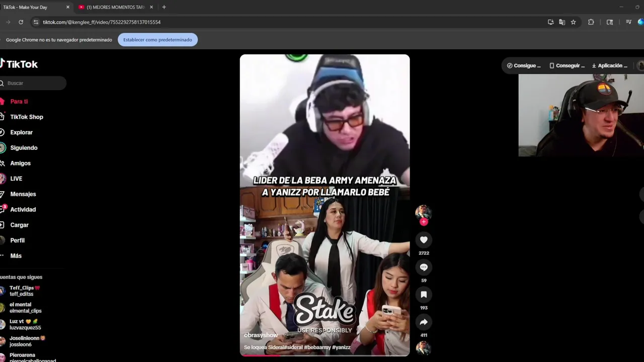The image size is (644, 362).
Task: Click Conseguir button in top bar
Action: 567,65
